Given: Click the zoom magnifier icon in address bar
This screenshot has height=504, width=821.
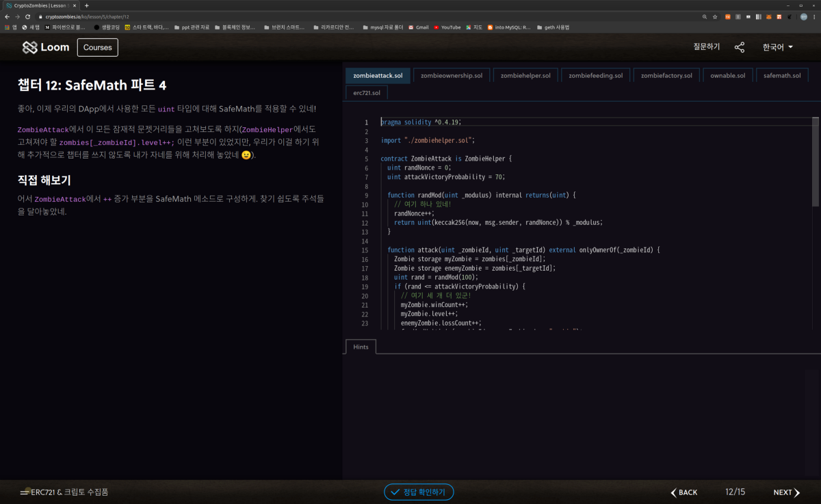Looking at the screenshot, I should point(705,16).
